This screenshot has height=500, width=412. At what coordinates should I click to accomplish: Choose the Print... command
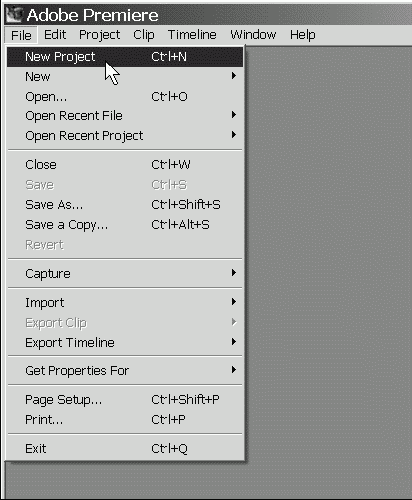pos(125,419)
